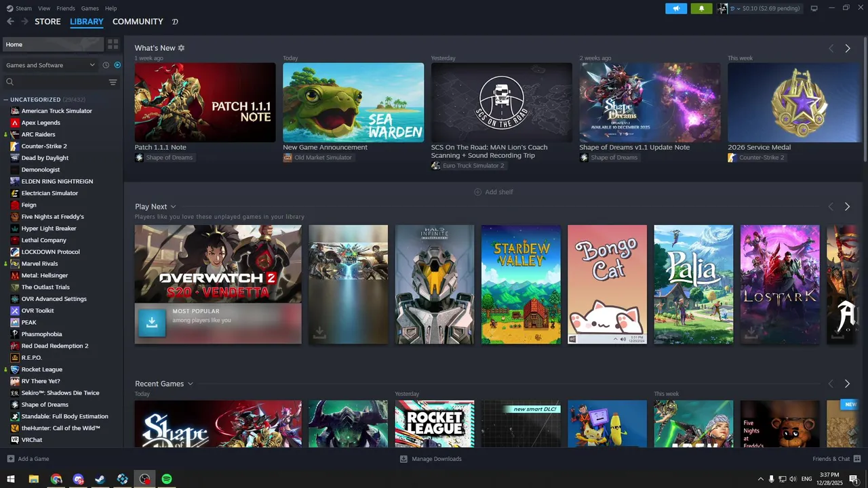
Task: Switch to the COMMUNITY tab
Action: (138, 22)
